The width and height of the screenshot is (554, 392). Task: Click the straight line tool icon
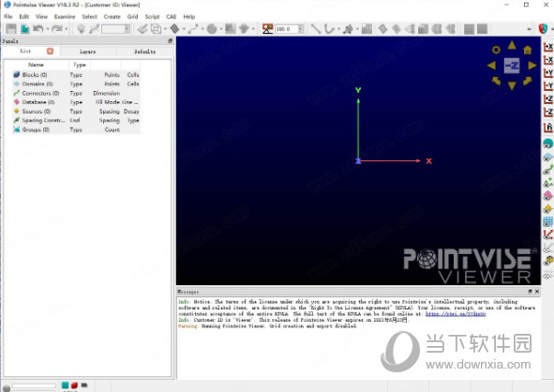316,29
